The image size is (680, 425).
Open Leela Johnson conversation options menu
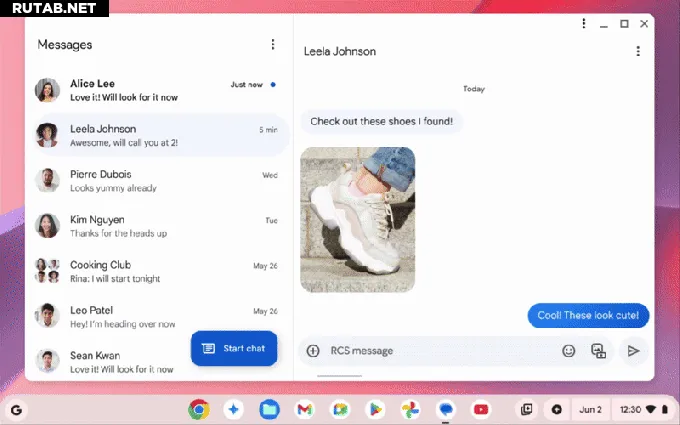click(638, 51)
